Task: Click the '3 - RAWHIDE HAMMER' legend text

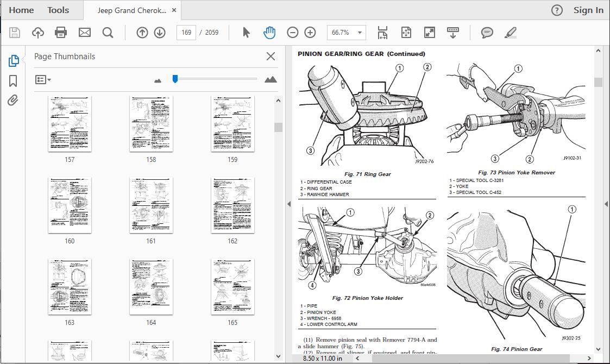Action: click(x=324, y=194)
